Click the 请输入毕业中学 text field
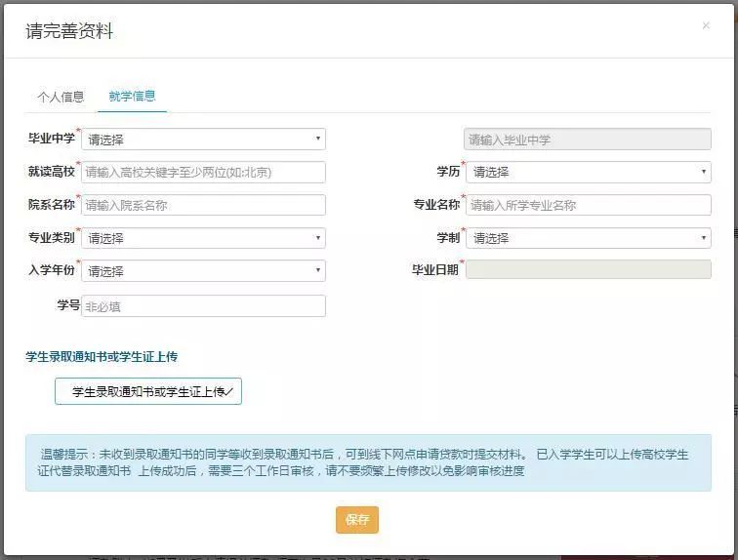This screenshot has height=560, width=738. (588, 140)
